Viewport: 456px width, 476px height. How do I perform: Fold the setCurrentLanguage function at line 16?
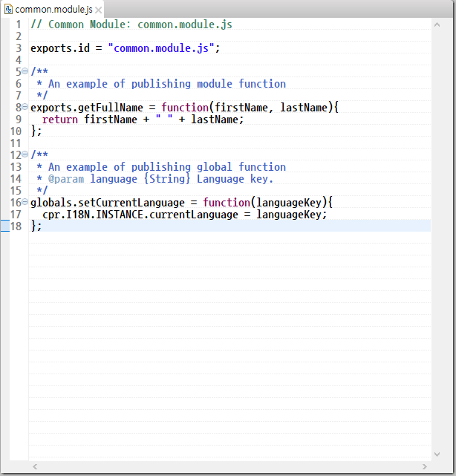click(25, 203)
